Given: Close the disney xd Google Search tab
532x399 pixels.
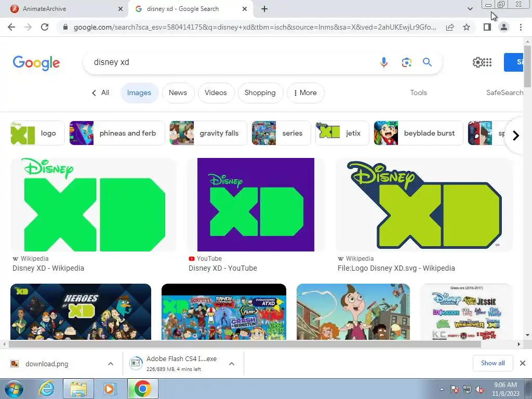Looking at the screenshot, I should click(x=245, y=9).
